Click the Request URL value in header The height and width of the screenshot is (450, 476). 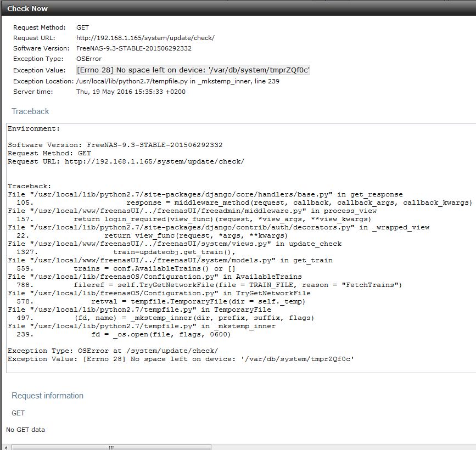point(145,38)
